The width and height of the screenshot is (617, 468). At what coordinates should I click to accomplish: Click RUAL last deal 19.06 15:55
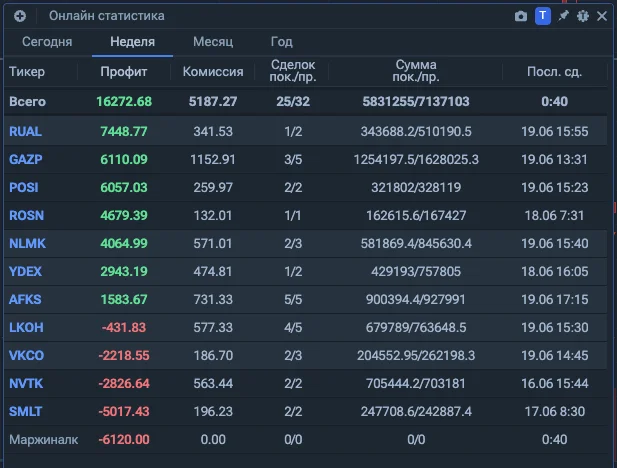pos(554,131)
